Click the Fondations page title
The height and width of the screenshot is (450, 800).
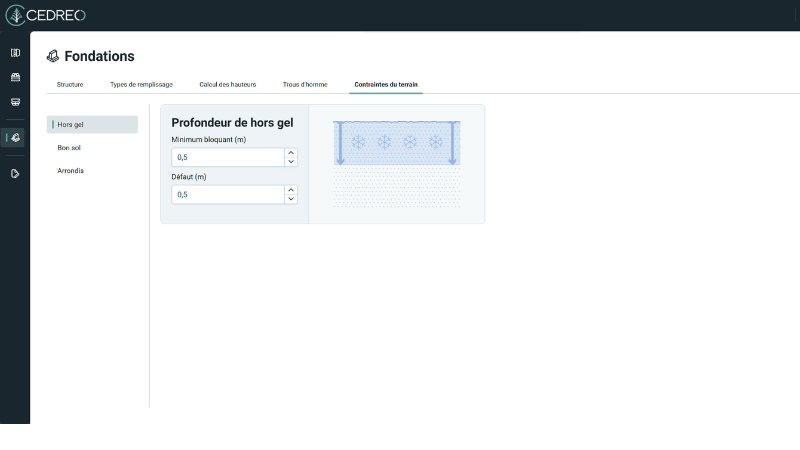(x=99, y=56)
